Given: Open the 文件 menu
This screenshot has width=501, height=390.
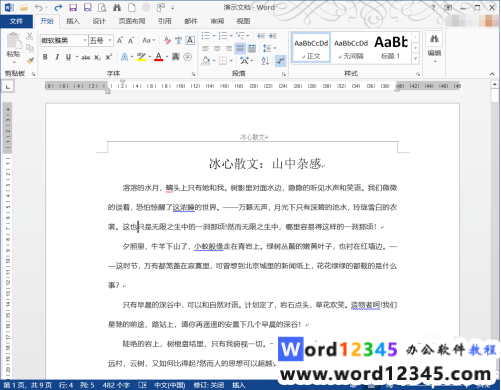Looking at the screenshot, I should [x=16, y=21].
